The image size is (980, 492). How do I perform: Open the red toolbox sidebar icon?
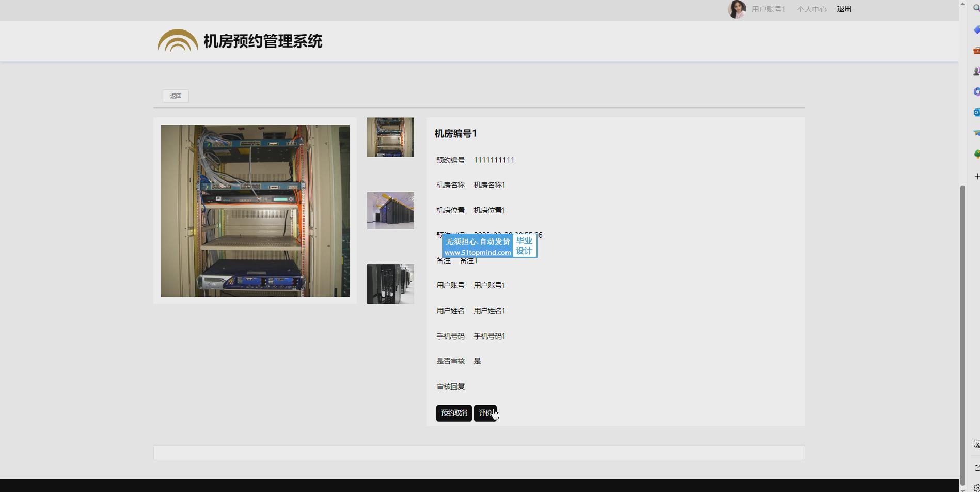coord(976,51)
